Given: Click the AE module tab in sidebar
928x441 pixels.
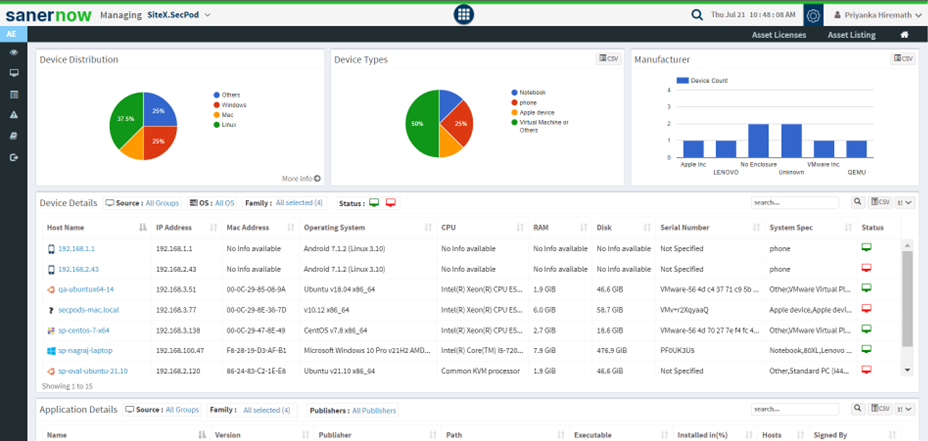Looking at the screenshot, I should [x=14, y=34].
